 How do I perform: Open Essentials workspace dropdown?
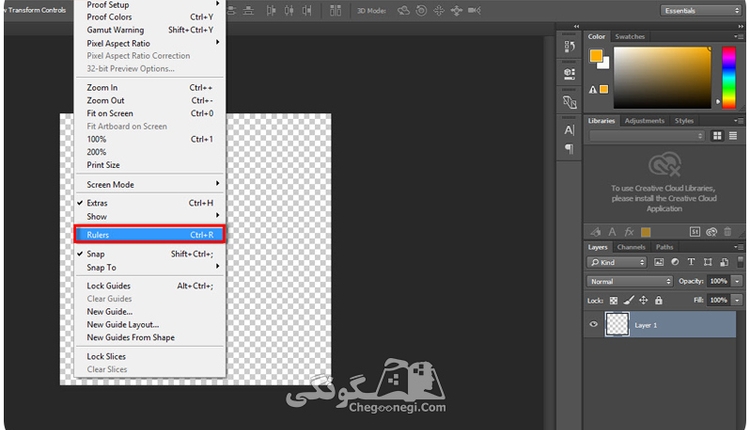[x=701, y=11]
